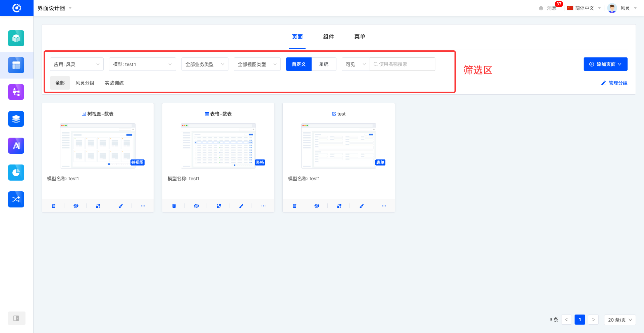Open the 20 条/页 page size selector
This screenshot has height=333, width=644.
coord(620,320)
